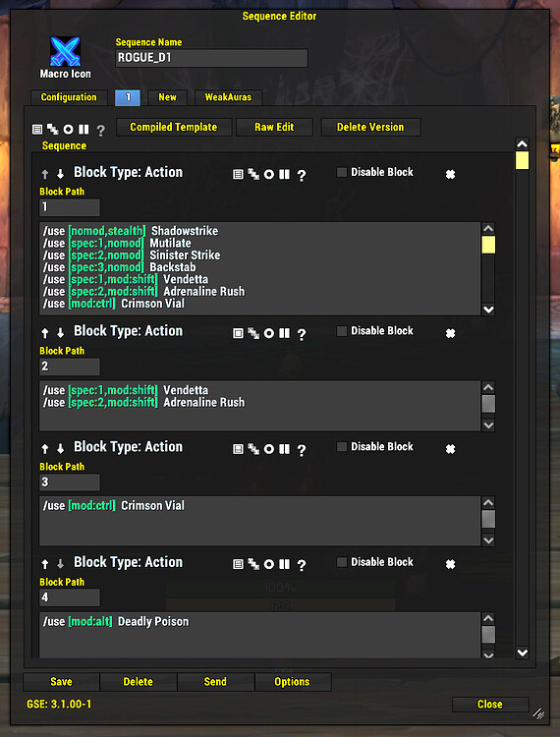This screenshot has width=560, height=737.
Task: Click the pause icon in block 2 header
Action: click(x=284, y=333)
